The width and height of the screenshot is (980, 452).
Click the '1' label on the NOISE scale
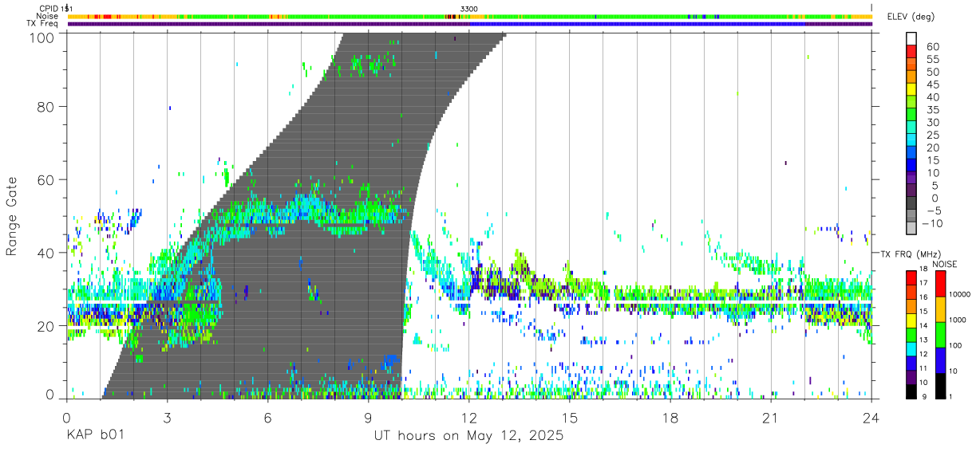coord(952,396)
